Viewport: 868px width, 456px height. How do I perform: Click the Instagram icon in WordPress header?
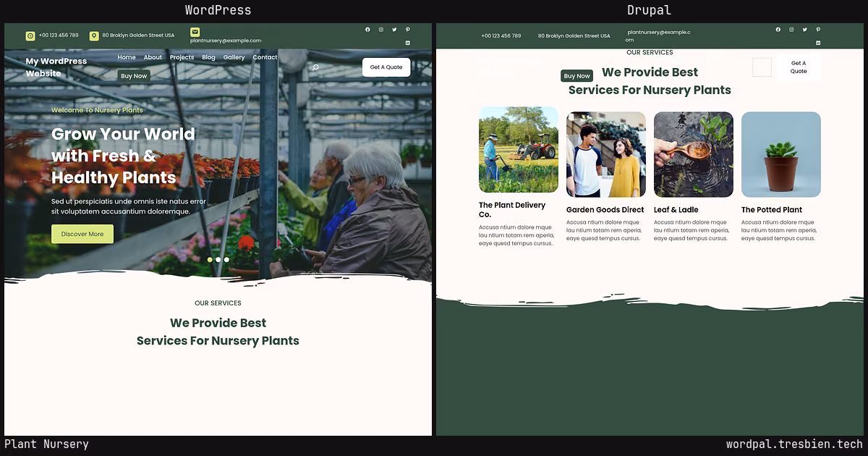[381, 30]
